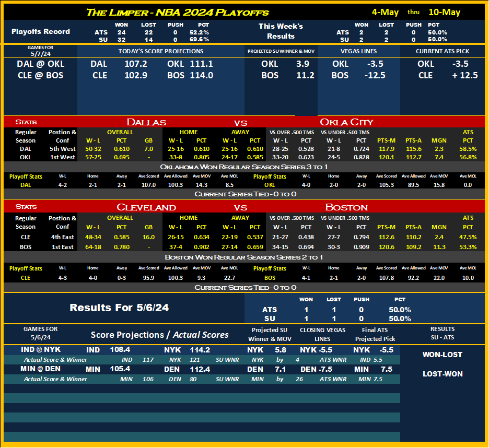Click the closing line "DEN -7.5"
Image resolution: width=489 pixels, height=448 pixels.
[x=316, y=370]
